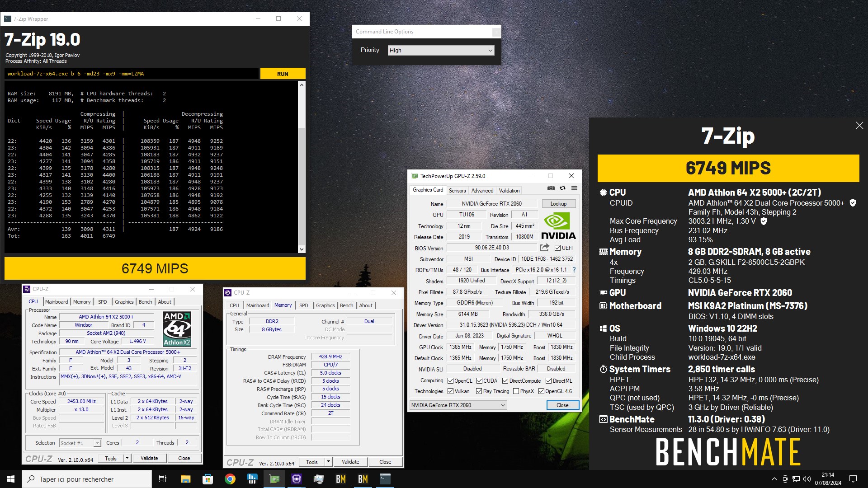This screenshot has height=488, width=868.
Task: Click the Lookup button in GPU-Z
Action: 558,204
